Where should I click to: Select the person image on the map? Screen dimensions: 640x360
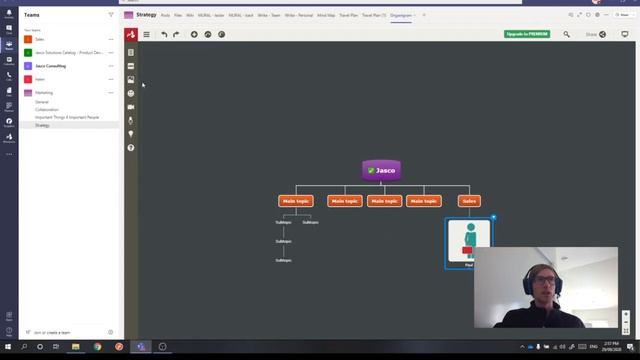point(469,241)
